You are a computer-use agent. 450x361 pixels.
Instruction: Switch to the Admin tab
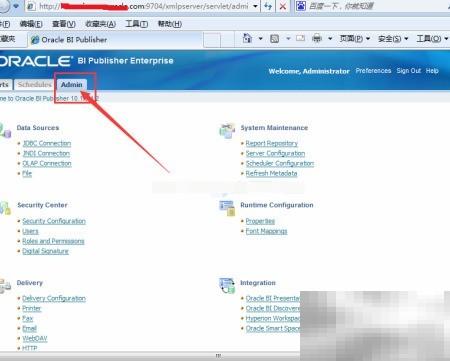point(71,85)
